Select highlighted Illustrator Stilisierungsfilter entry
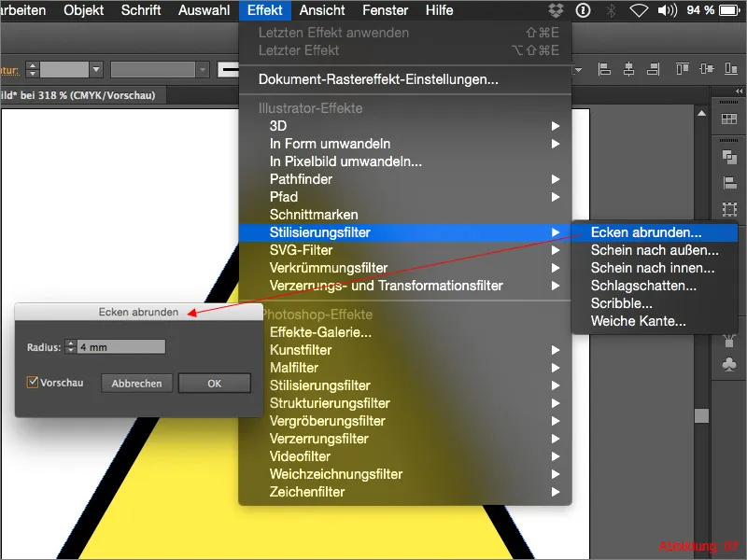Screen dimensions: 747x560 coord(405,232)
